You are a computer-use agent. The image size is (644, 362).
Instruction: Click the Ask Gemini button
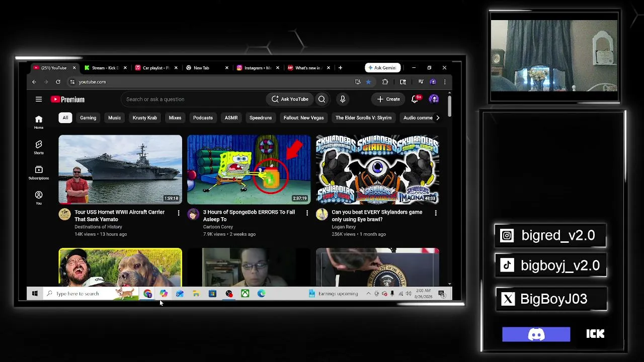383,68
